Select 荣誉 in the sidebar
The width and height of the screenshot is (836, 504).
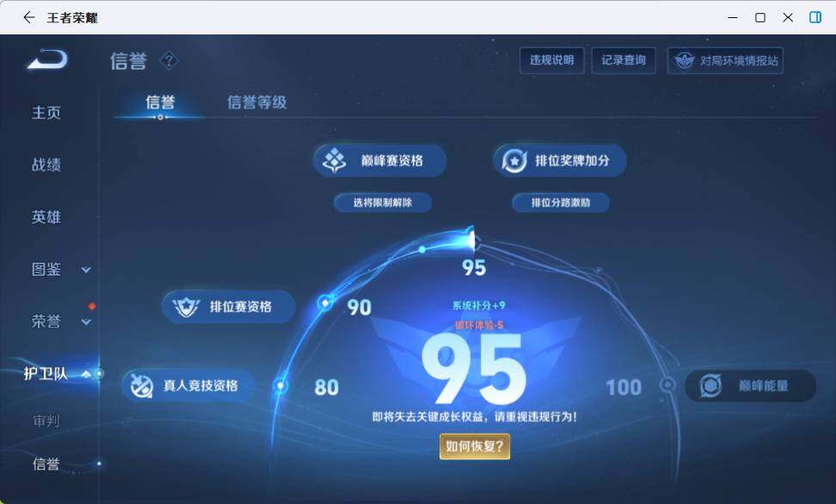[x=46, y=322]
